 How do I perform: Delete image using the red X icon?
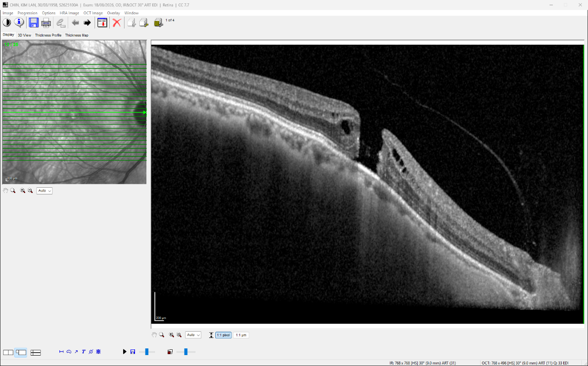pos(116,22)
